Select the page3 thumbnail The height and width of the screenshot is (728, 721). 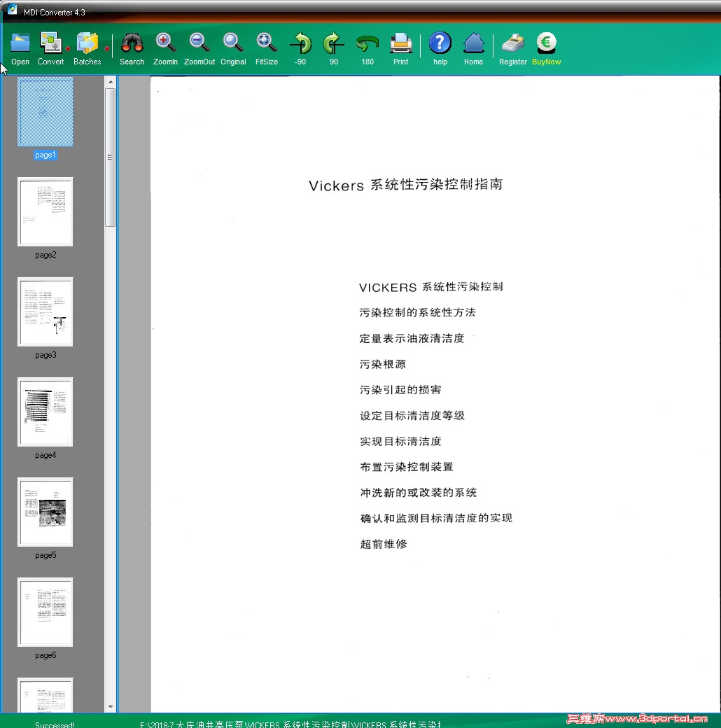(45, 312)
